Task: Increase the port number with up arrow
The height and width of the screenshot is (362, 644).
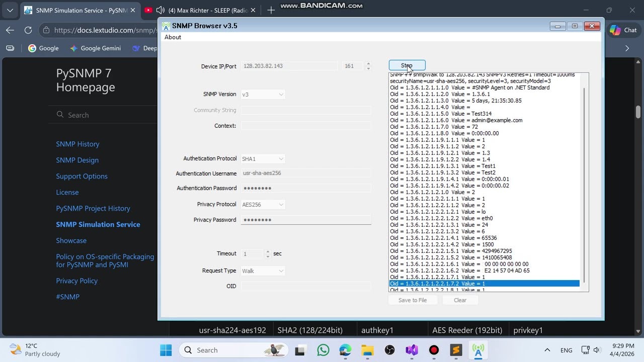Action: point(368,64)
